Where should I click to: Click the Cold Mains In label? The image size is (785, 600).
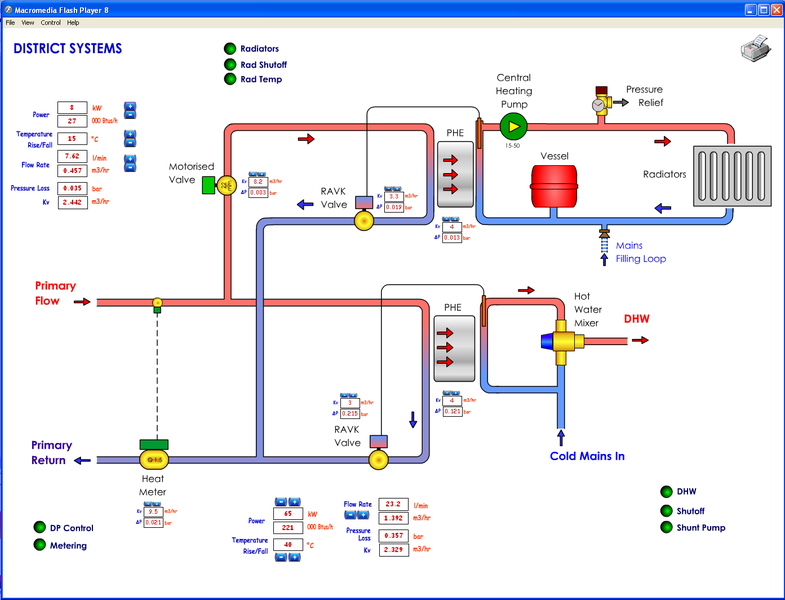pyautogui.click(x=587, y=456)
